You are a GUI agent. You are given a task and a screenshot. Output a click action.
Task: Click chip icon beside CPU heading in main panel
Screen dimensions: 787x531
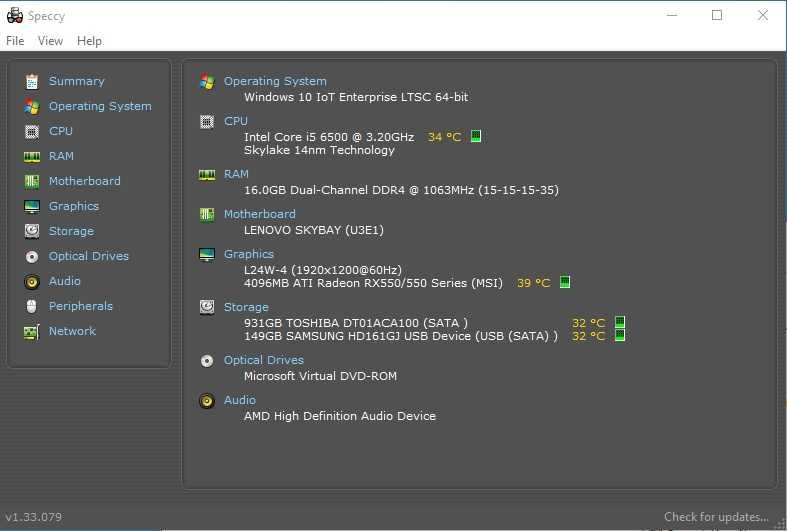coord(207,121)
